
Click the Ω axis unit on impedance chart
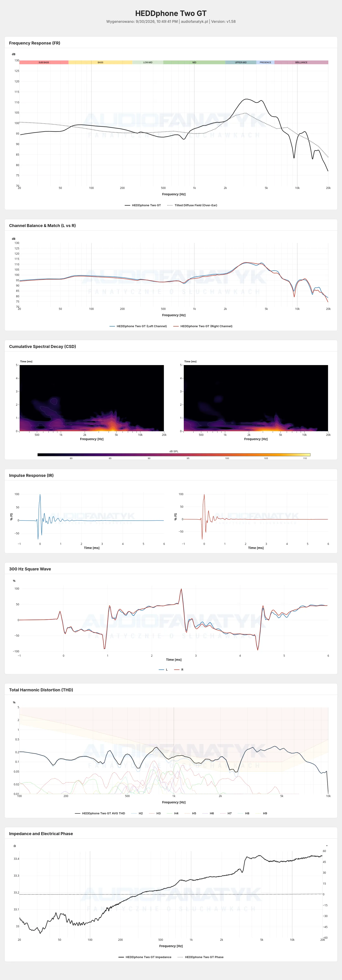pos(15,846)
